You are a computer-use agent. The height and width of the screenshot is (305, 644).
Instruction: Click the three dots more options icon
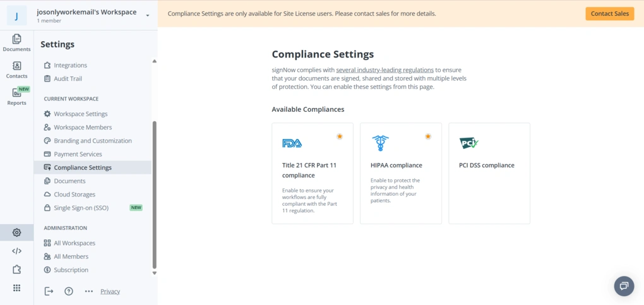(89, 292)
